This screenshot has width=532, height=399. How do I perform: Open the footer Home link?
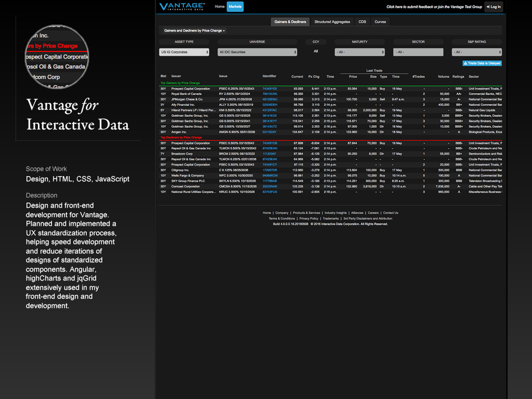coord(267,213)
